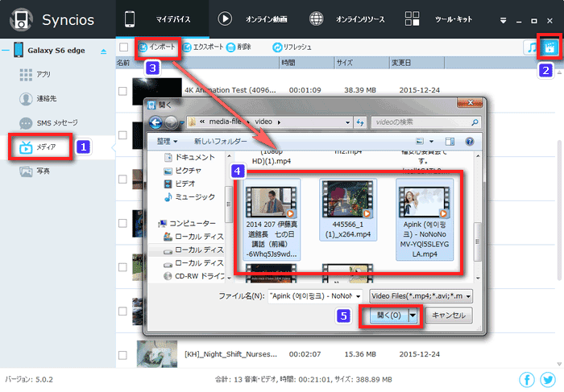Select Galaxy S6 edge device
Viewport: 564px width, 392px height.
point(56,50)
